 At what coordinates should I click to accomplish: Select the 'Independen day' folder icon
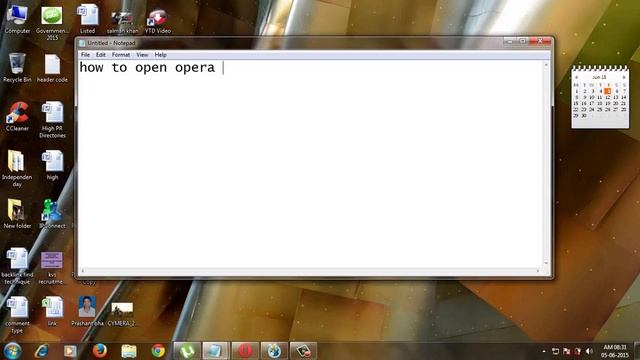[x=17, y=168]
